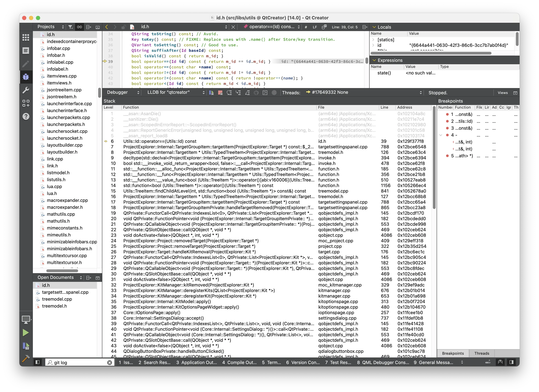Open Help mode question mark icon
This screenshot has width=539, height=392.
point(26,116)
